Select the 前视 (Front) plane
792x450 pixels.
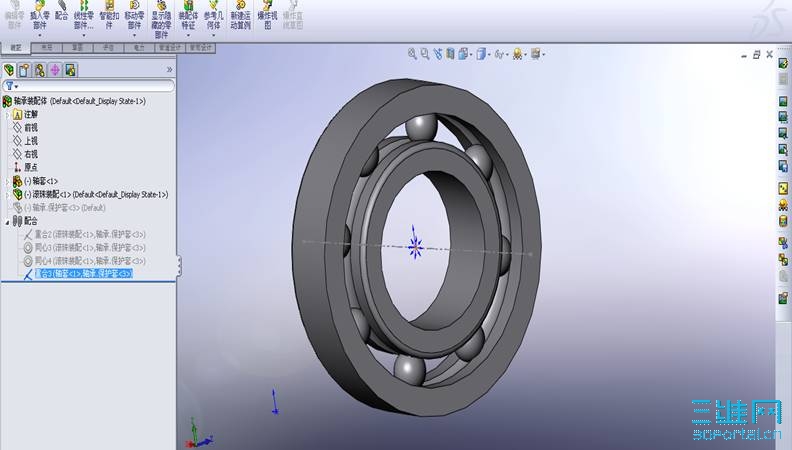click(25, 128)
